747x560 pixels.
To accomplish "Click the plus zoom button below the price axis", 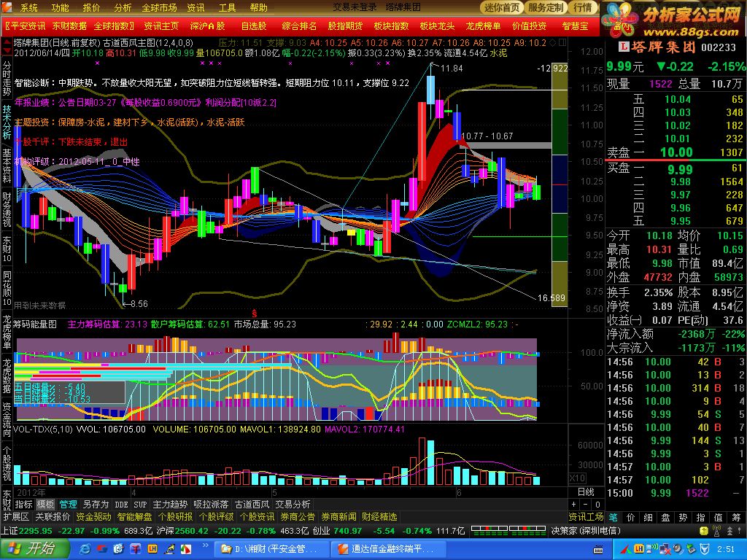I will 574,505.
